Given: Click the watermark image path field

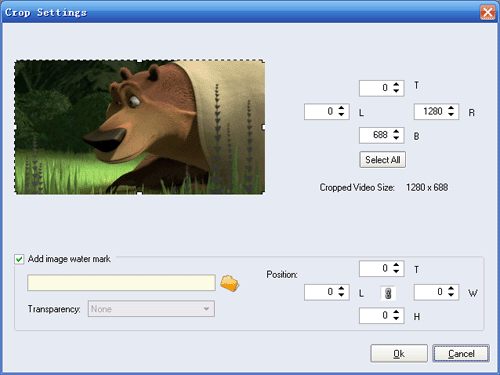Looking at the screenshot, I should [x=121, y=283].
